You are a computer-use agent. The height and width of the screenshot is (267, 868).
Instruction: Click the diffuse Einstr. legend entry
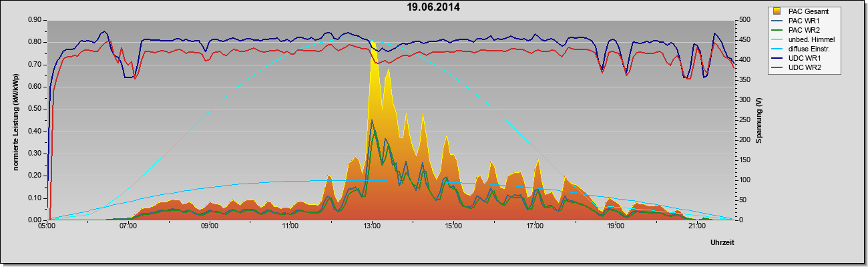coord(809,49)
